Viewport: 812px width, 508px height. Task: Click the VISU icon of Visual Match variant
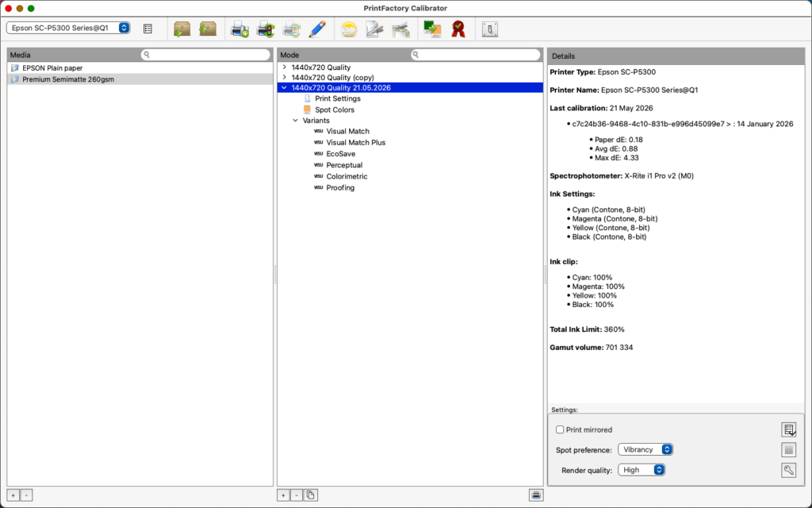(x=319, y=131)
